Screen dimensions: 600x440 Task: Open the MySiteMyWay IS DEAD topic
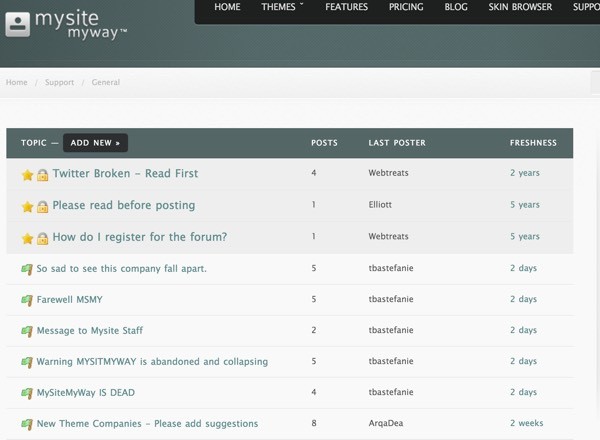(x=85, y=393)
